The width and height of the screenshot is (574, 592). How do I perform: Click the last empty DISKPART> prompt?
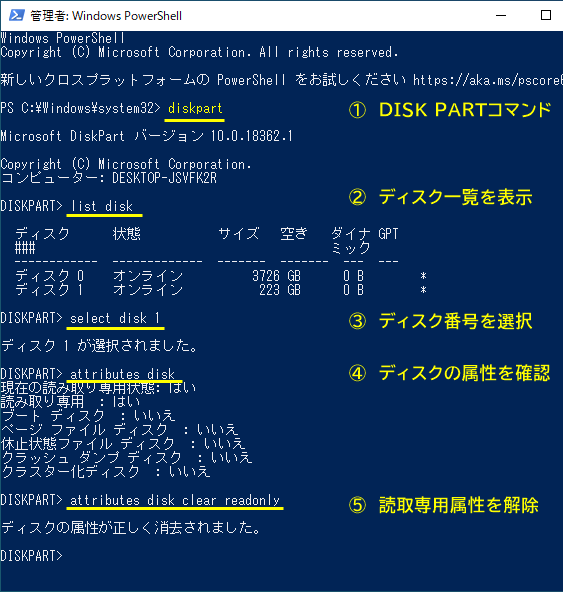[31, 556]
